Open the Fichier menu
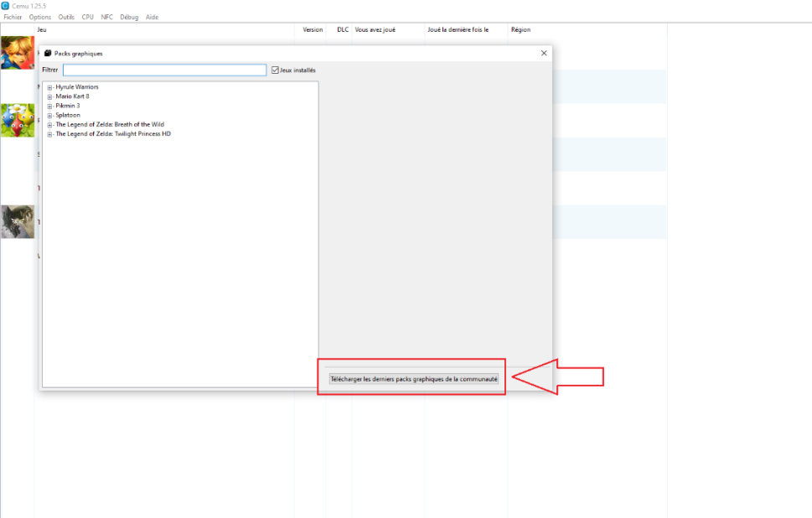 pos(13,17)
